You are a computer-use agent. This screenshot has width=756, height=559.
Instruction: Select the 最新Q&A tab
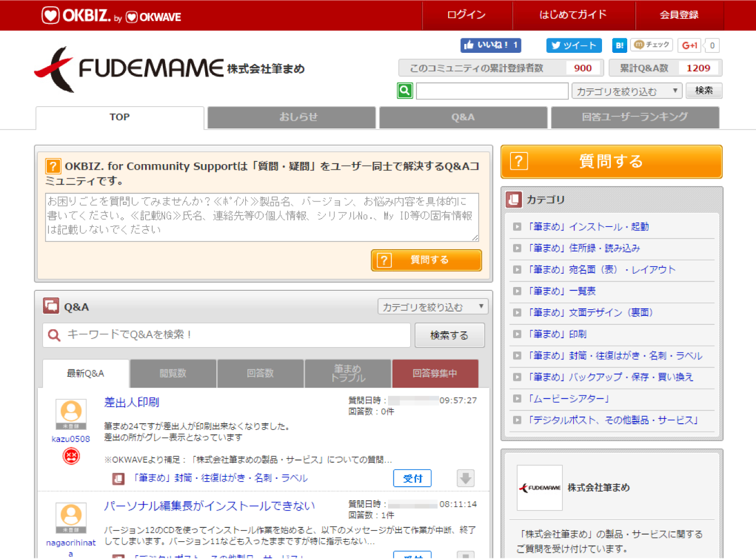tap(86, 373)
